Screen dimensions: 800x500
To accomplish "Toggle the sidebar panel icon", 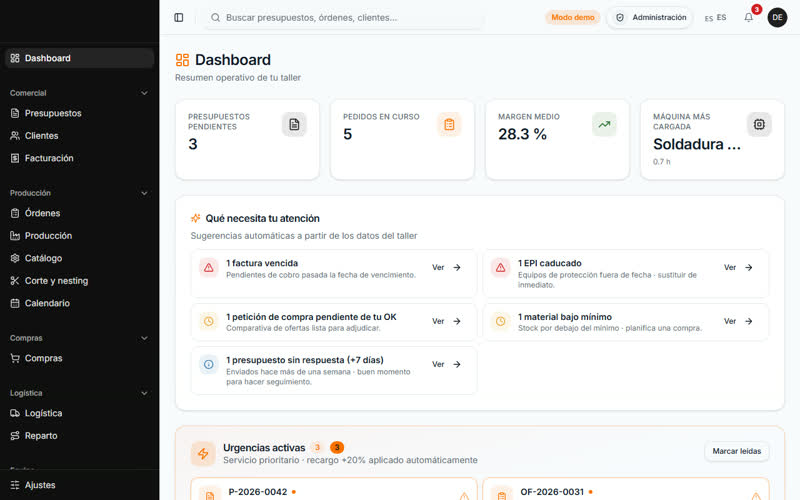I will tap(179, 17).
